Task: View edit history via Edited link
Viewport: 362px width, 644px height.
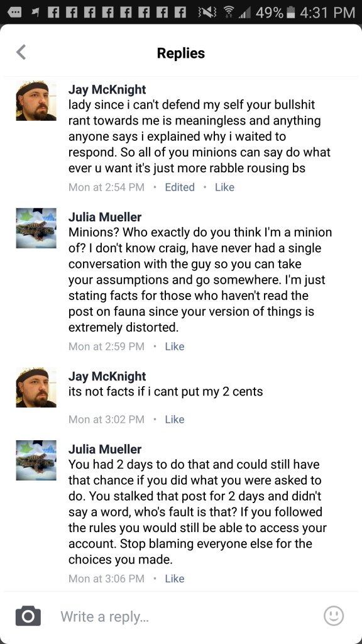Action: click(x=180, y=187)
